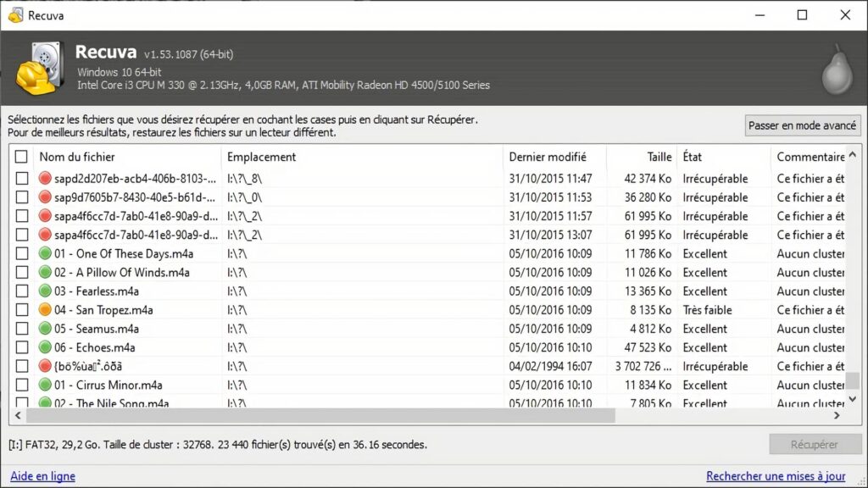Sort by the Nom du fichier column
Image resolution: width=868 pixels, height=488 pixels.
point(127,157)
